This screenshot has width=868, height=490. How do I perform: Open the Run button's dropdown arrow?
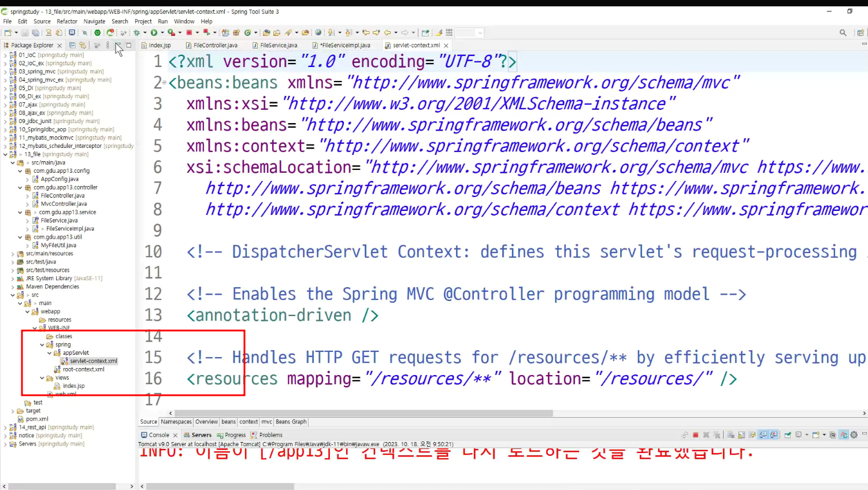pyautogui.click(x=162, y=33)
